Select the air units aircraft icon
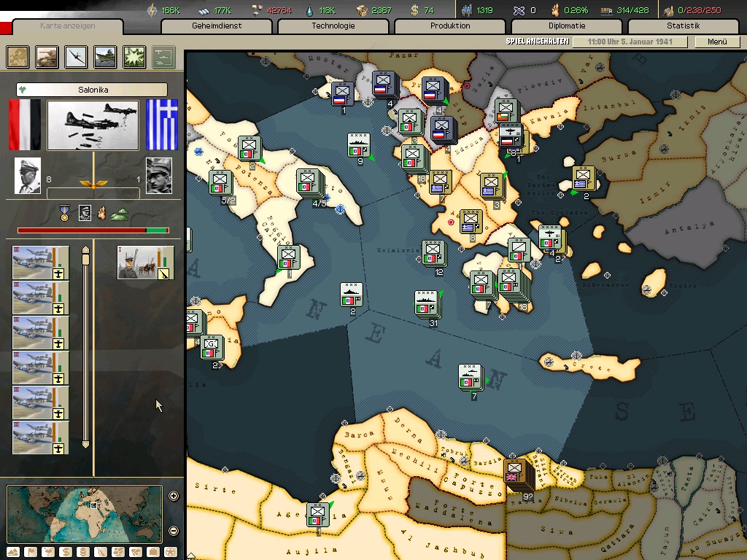Viewport: 747px width, 560px height. (76, 56)
